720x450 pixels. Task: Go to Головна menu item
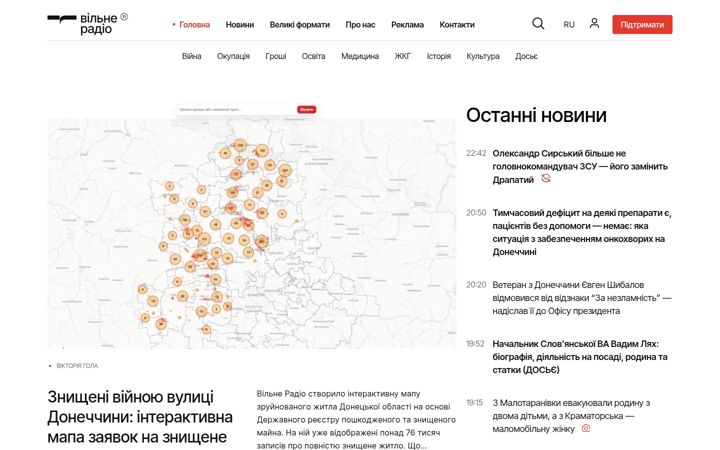[194, 25]
